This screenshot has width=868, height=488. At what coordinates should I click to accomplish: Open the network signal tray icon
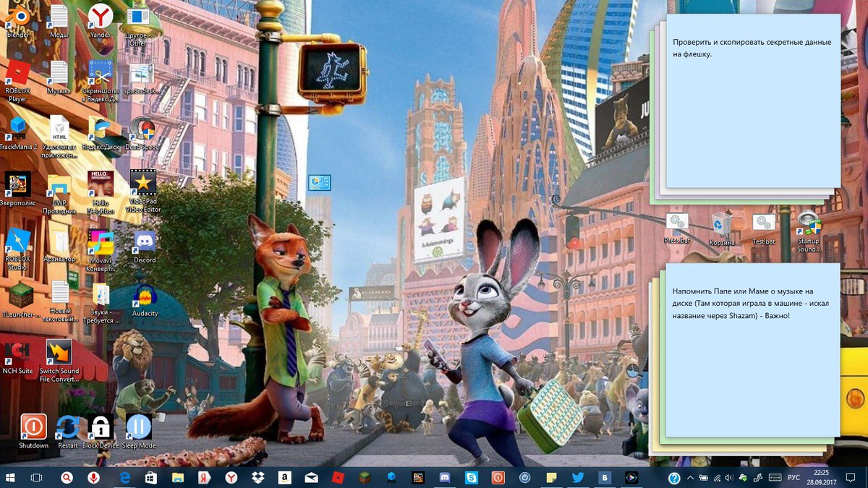point(717,478)
